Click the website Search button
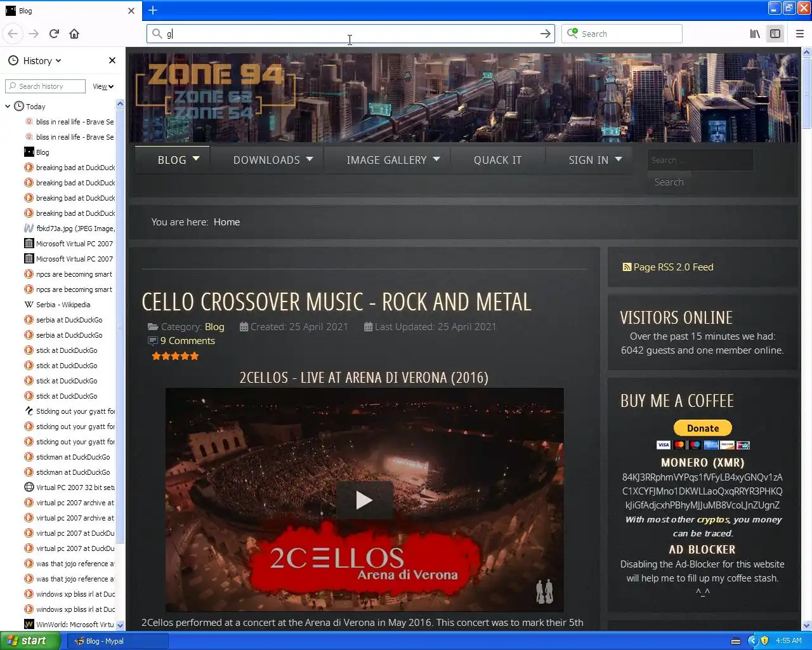The width and height of the screenshot is (812, 650). [x=669, y=182]
